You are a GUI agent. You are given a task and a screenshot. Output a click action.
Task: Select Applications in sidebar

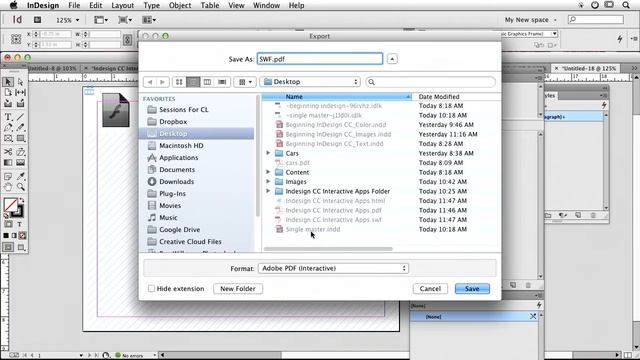(x=179, y=158)
